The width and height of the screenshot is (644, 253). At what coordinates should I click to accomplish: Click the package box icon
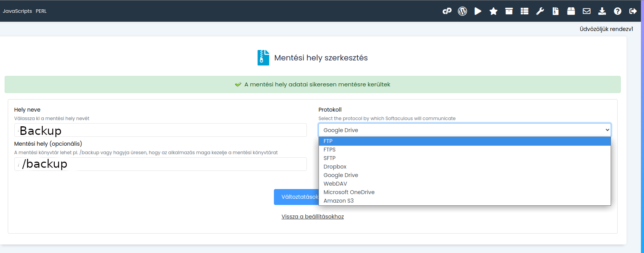571,11
